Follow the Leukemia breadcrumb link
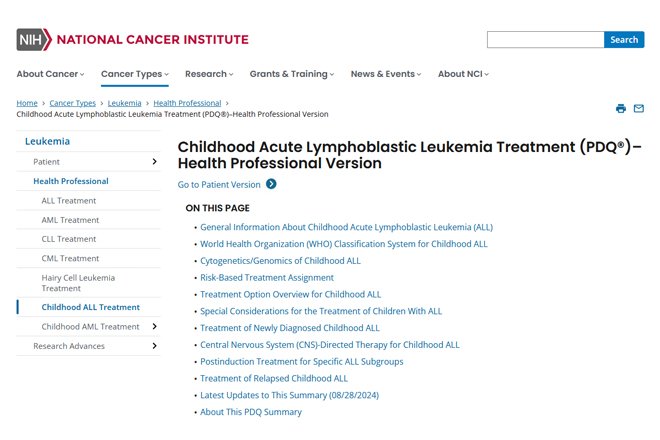This screenshot has height=440, width=660. click(x=124, y=103)
